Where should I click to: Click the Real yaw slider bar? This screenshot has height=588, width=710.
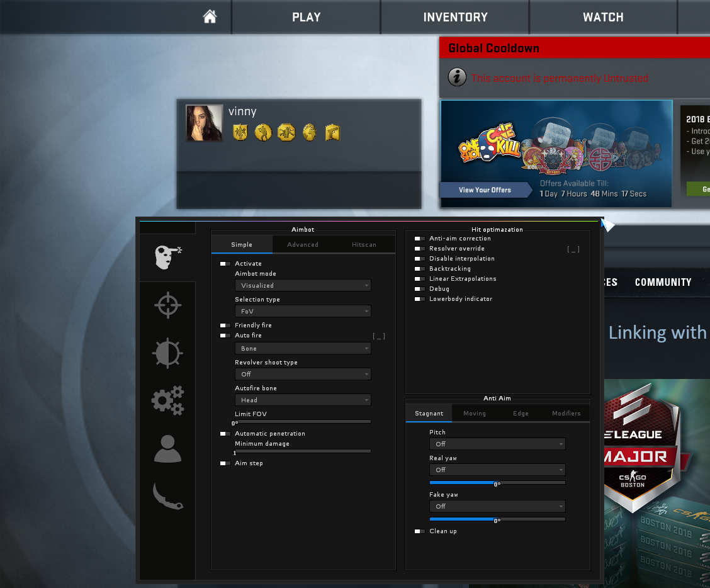tap(497, 483)
